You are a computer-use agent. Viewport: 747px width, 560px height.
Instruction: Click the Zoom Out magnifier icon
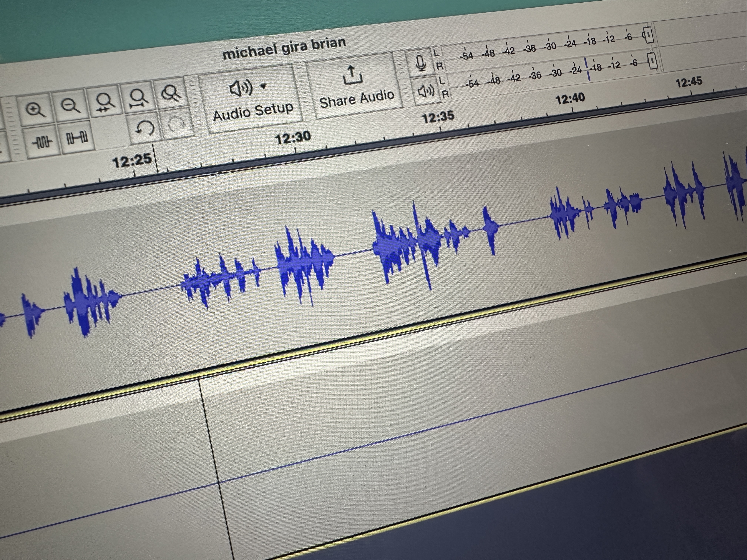pyautogui.click(x=71, y=105)
